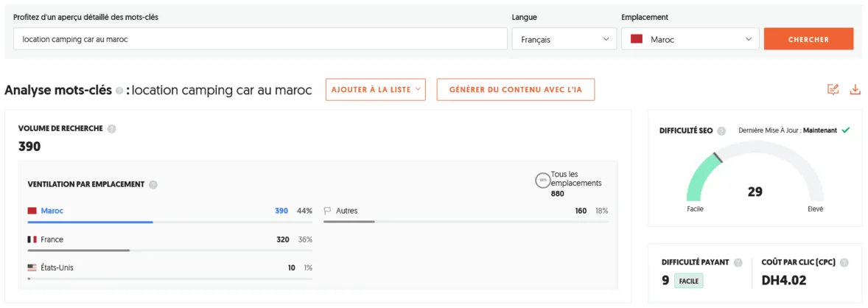Click the France flag icon
This screenshot has height=308, width=868.
32,239
